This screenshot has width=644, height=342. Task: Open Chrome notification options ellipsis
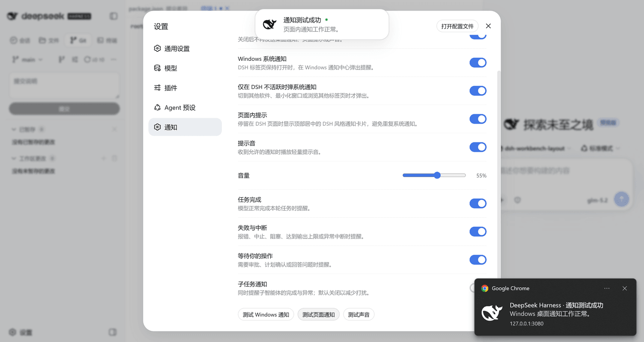[x=607, y=288]
